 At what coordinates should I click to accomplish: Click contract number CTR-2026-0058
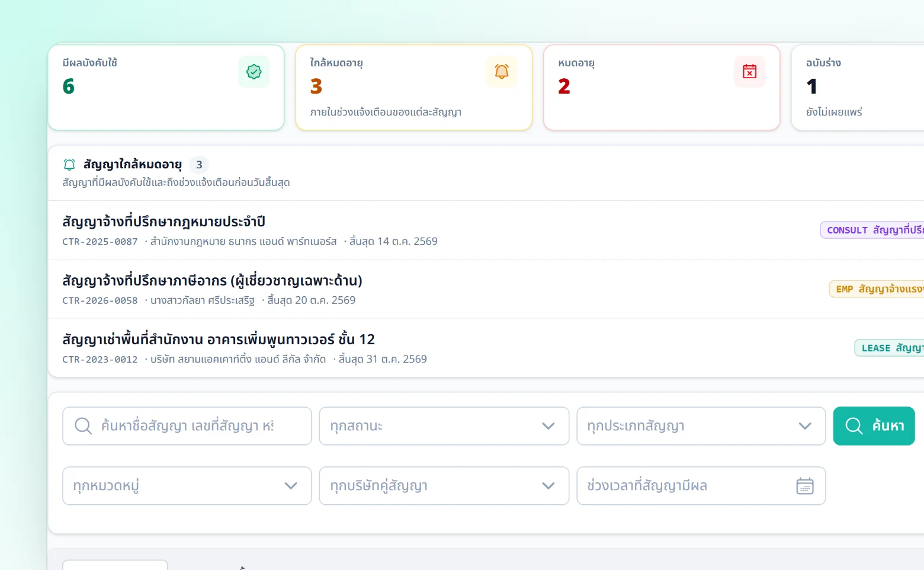click(x=100, y=300)
